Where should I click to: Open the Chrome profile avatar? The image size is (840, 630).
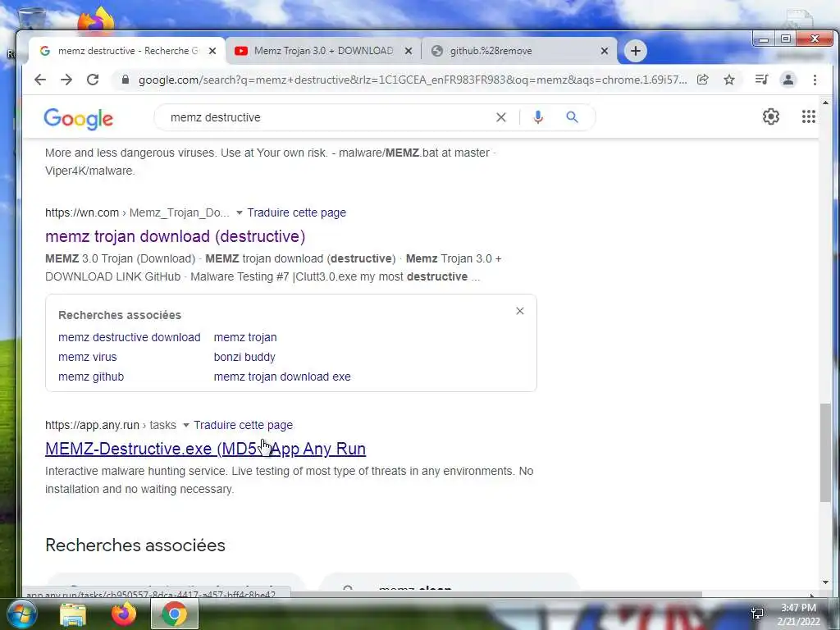coord(788,80)
